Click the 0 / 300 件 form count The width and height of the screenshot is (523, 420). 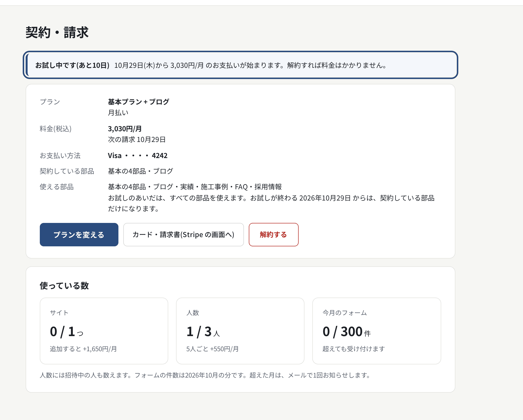[346, 332]
